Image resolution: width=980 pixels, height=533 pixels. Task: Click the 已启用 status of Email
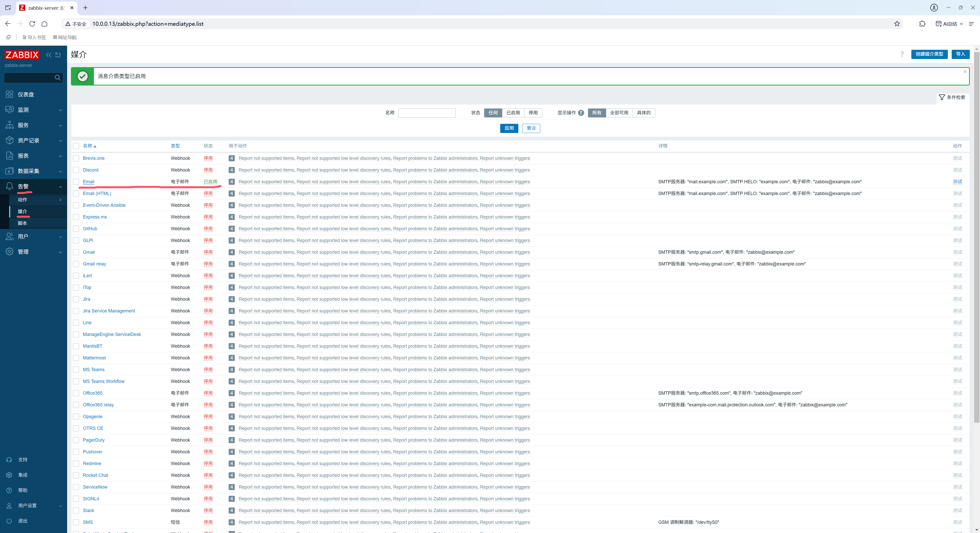[x=210, y=182]
